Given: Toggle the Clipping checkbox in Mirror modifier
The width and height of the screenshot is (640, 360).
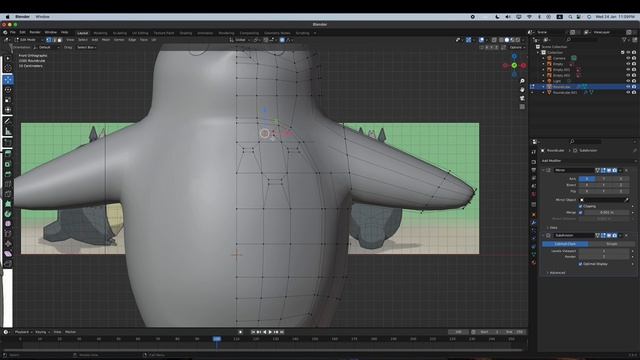Looking at the screenshot, I should (x=580, y=206).
